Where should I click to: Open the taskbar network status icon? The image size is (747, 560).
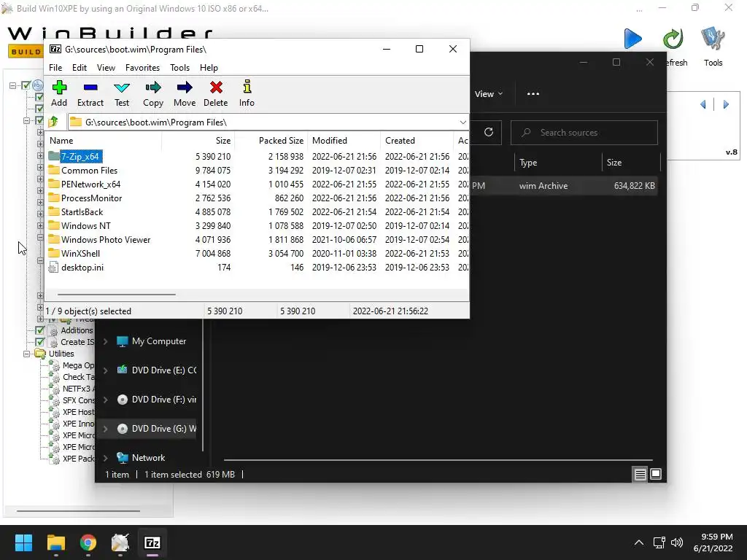click(x=659, y=542)
